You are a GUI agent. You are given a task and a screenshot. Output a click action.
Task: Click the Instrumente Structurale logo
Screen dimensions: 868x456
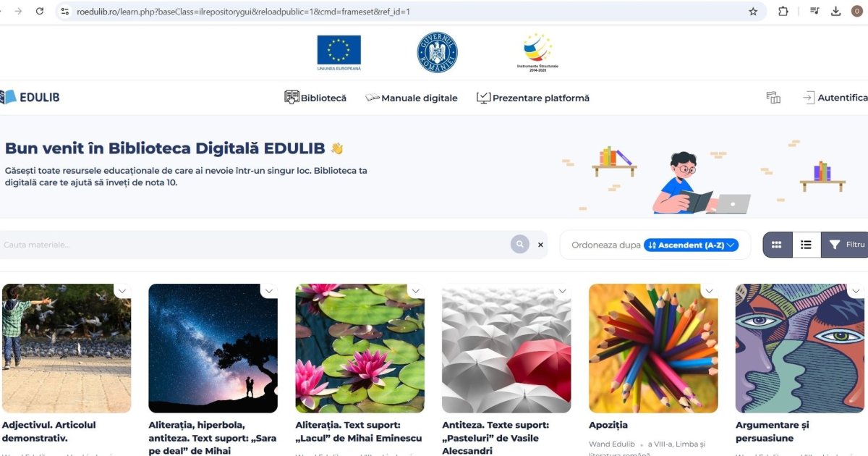(537, 51)
